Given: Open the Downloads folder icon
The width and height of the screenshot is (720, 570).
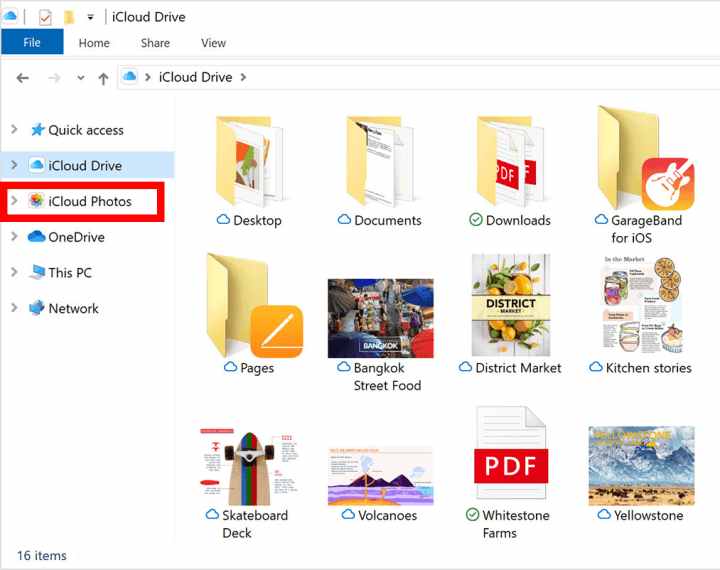Looking at the screenshot, I should click(510, 161).
